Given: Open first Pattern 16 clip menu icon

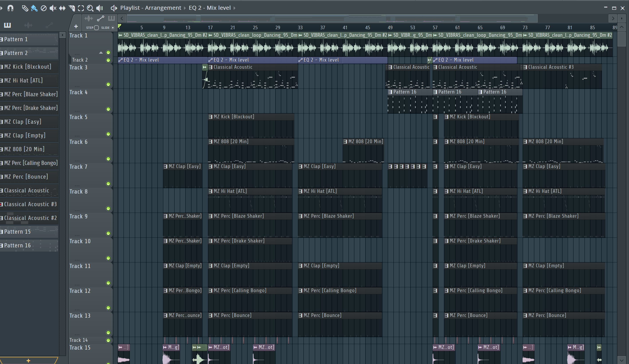Looking at the screenshot, I should [x=390, y=92].
